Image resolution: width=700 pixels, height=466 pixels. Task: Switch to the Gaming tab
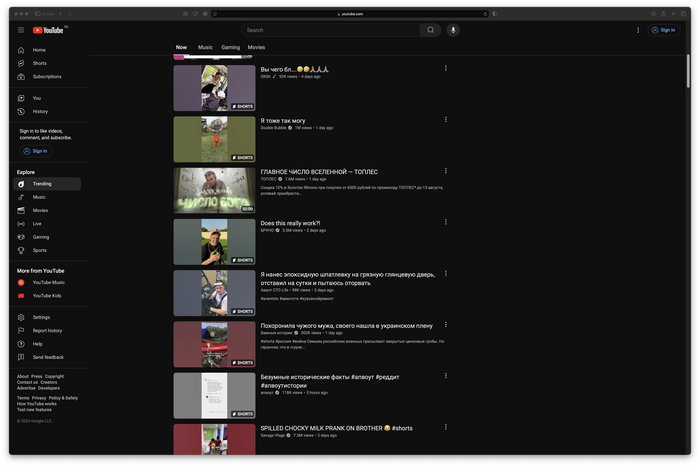click(231, 47)
